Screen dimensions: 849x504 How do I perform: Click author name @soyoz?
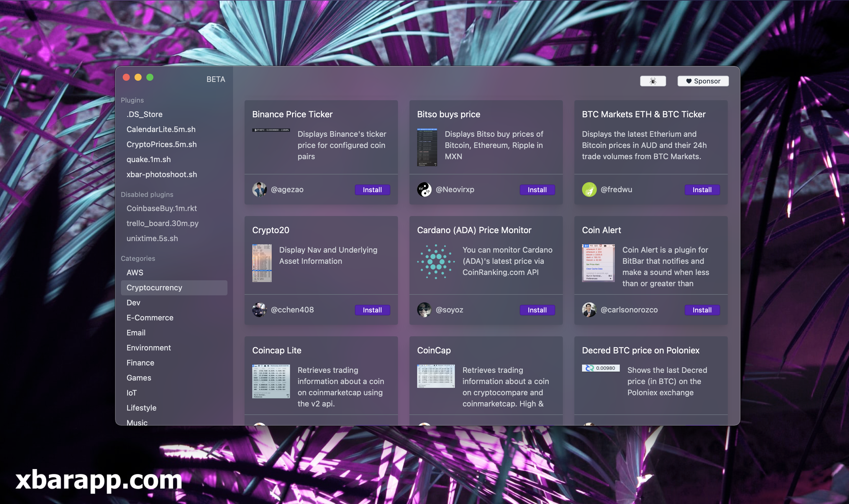[x=449, y=310]
